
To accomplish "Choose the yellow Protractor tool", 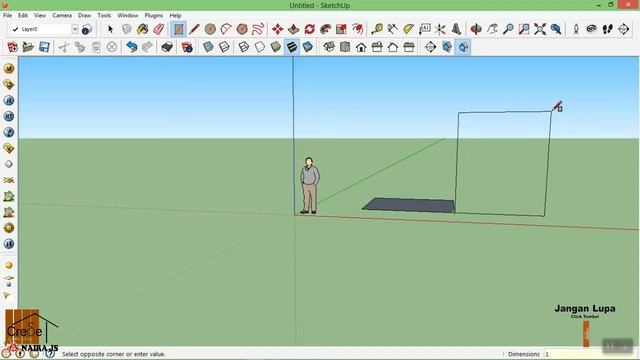I will pyautogui.click(x=409, y=29).
